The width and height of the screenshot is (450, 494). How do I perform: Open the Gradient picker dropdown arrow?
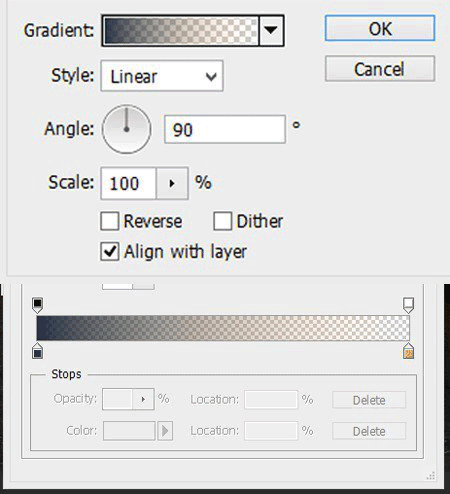point(271,30)
